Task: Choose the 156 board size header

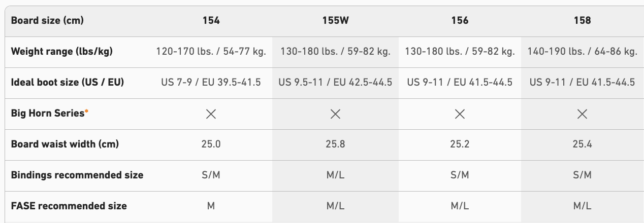Action: (x=460, y=21)
